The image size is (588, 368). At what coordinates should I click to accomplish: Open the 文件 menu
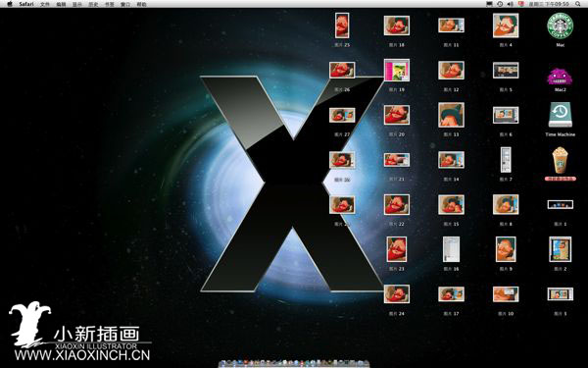click(45, 4)
